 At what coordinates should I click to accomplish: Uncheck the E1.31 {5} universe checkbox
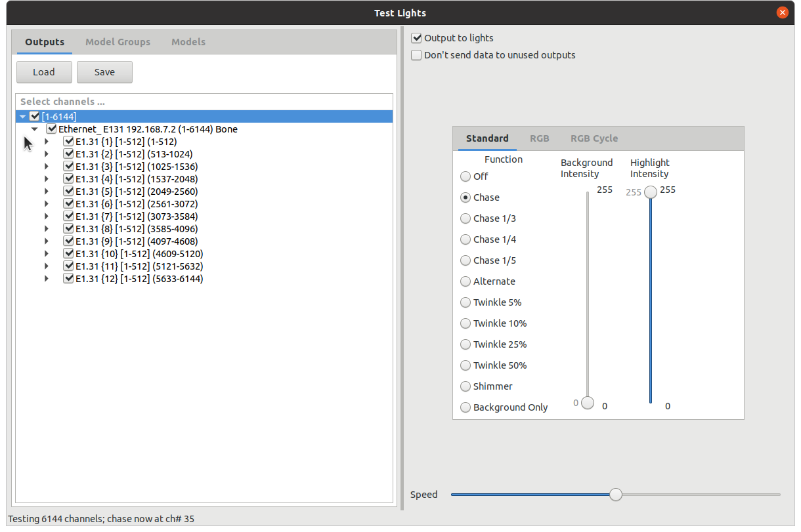(x=68, y=192)
